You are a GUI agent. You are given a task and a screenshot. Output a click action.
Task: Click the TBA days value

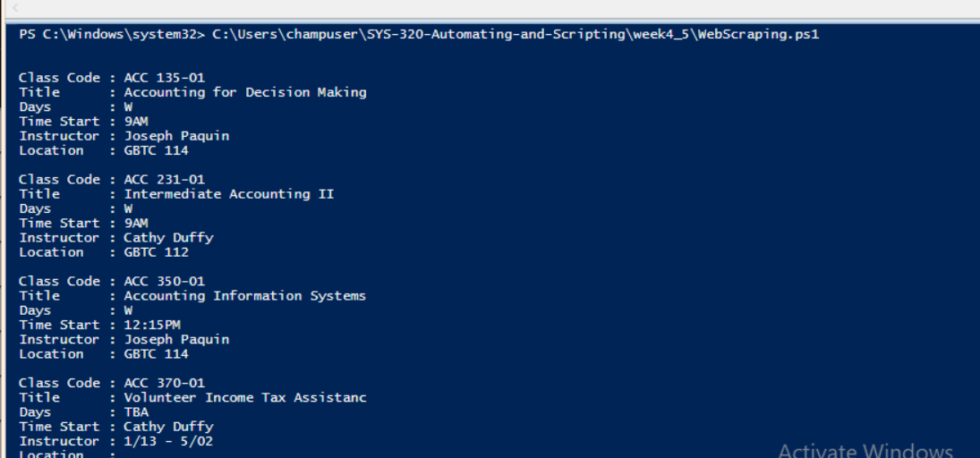[136, 412]
